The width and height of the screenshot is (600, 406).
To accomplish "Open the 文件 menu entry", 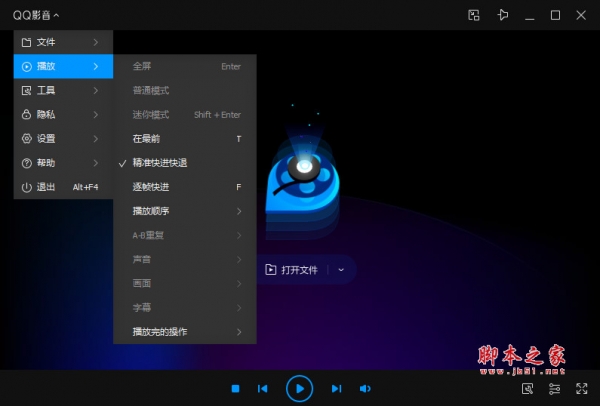I will click(63, 42).
